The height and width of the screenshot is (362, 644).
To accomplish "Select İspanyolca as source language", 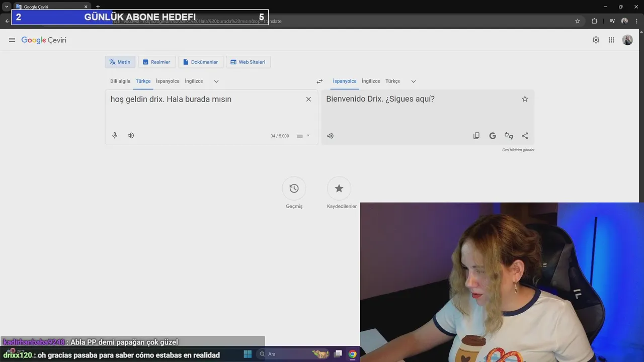I will (x=168, y=81).
